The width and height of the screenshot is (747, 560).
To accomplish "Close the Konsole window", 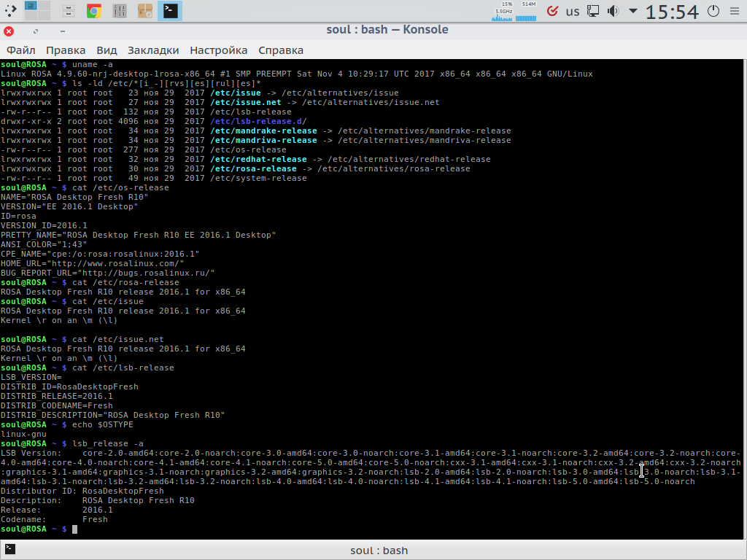I will [9, 31].
